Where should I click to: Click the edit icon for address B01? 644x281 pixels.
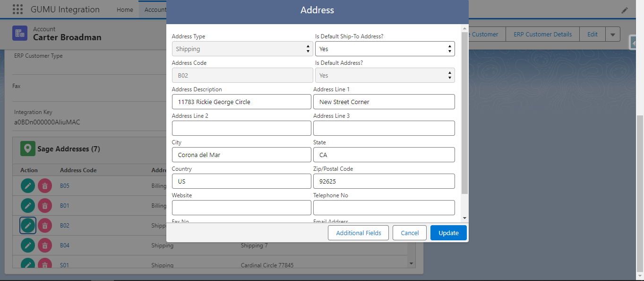[x=28, y=206]
